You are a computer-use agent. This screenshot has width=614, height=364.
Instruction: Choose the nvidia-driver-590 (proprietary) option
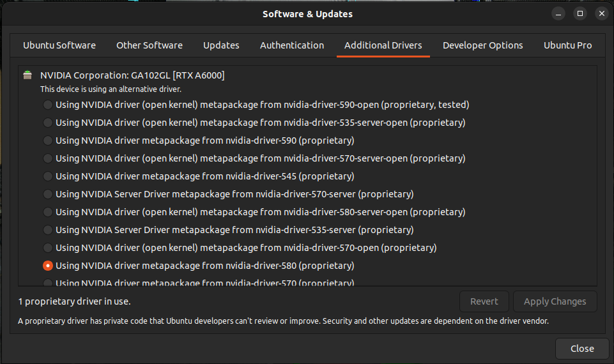pos(48,140)
